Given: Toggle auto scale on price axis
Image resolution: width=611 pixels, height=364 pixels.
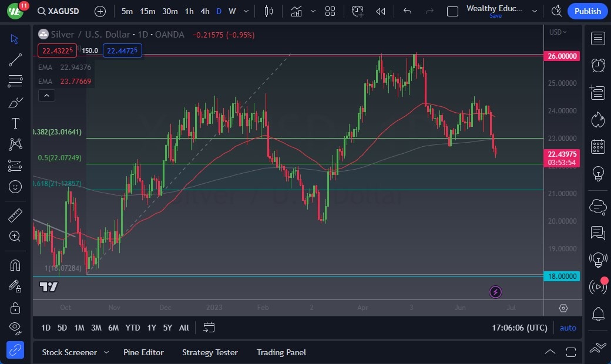Looking at the screenshot, I should [568, 328].
